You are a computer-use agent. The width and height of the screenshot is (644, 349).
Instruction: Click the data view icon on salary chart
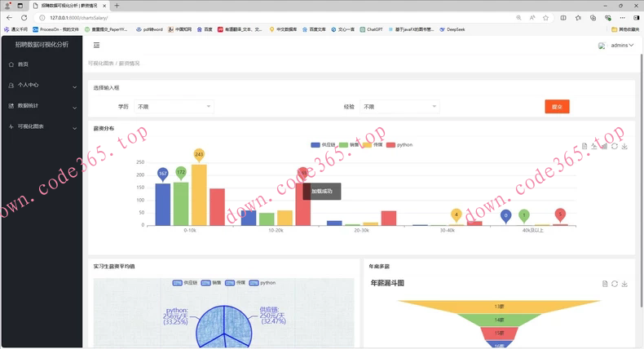(x=584, y=147)
